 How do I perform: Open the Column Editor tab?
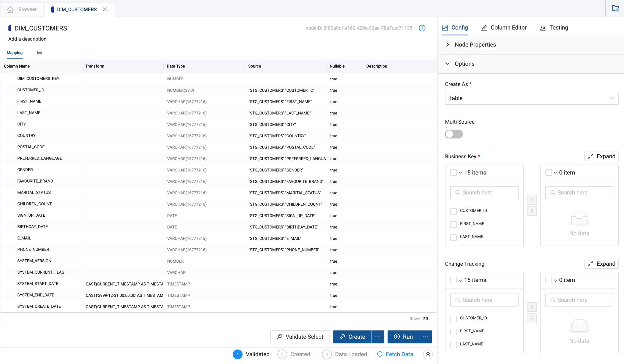(x=504, y=28)
